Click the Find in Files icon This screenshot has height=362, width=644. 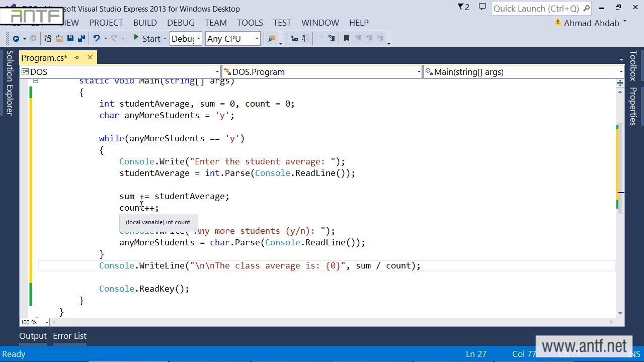pyautogui.click(x=272, y=39)
